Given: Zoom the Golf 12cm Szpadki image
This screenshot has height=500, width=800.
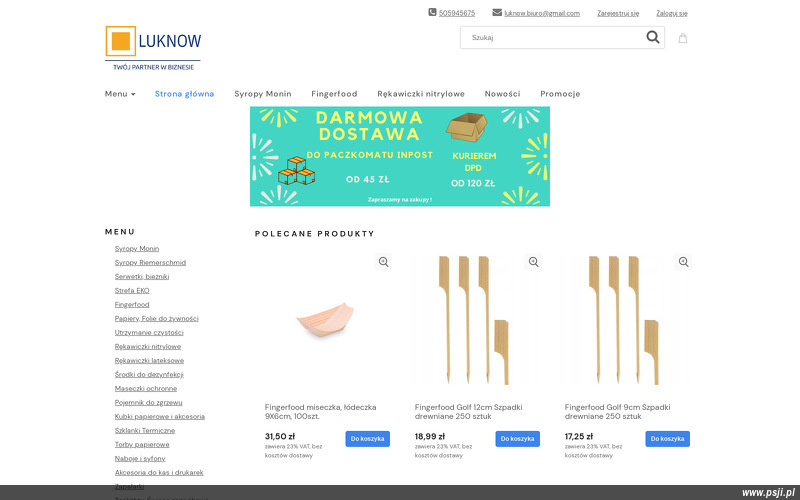Looking at the screenshot, I should [534, 262].
